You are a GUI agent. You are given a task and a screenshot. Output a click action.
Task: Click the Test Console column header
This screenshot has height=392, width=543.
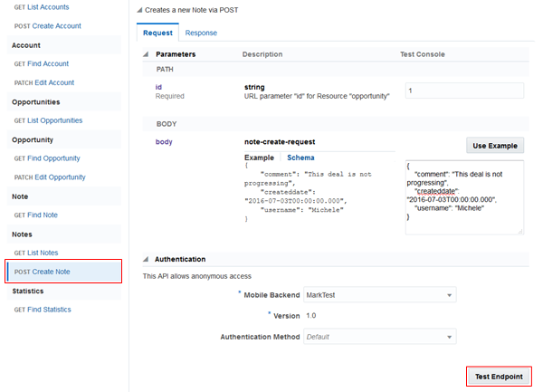click(423, 54)
